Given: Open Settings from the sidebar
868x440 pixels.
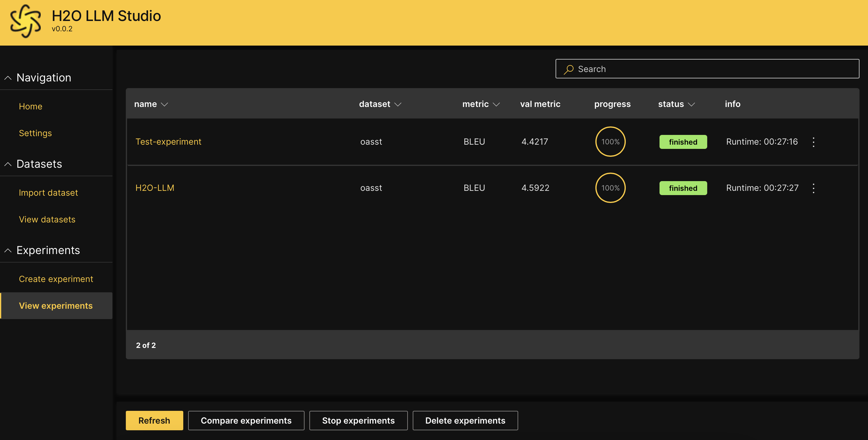Looking at the screenshot, I should pos(35,133).
